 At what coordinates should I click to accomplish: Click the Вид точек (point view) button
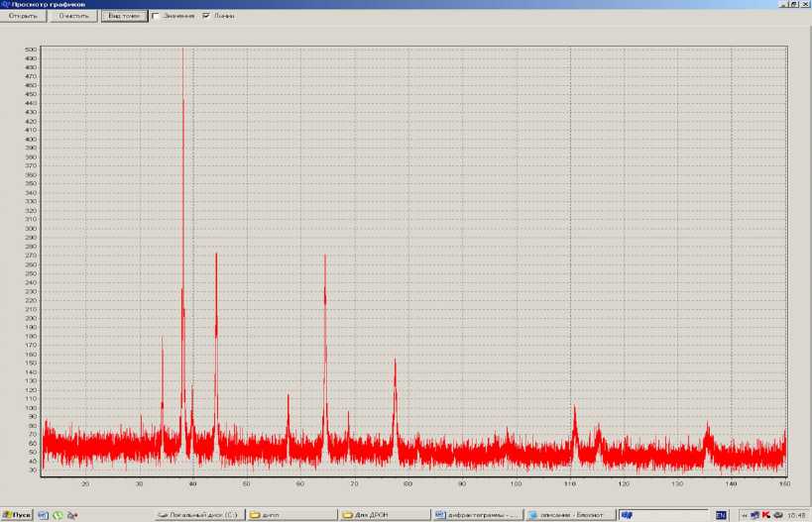tap(124, 16)
